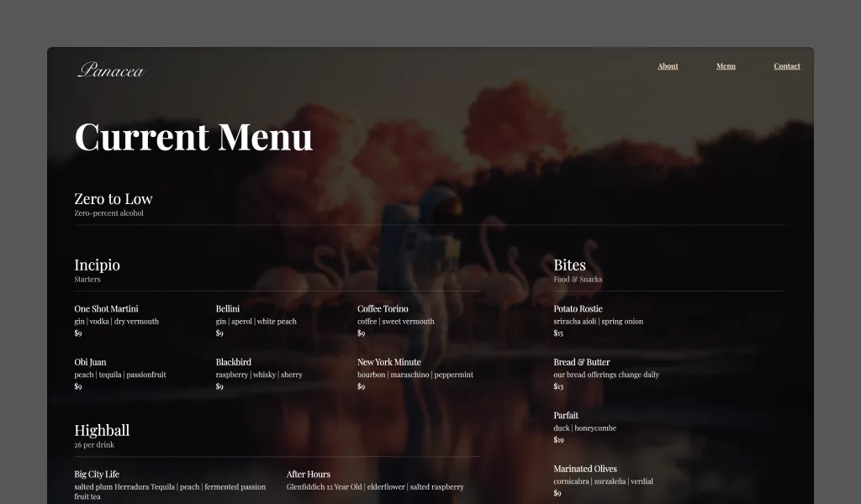Select the Highball section heading
861x504 pixels.
point(102,431)
